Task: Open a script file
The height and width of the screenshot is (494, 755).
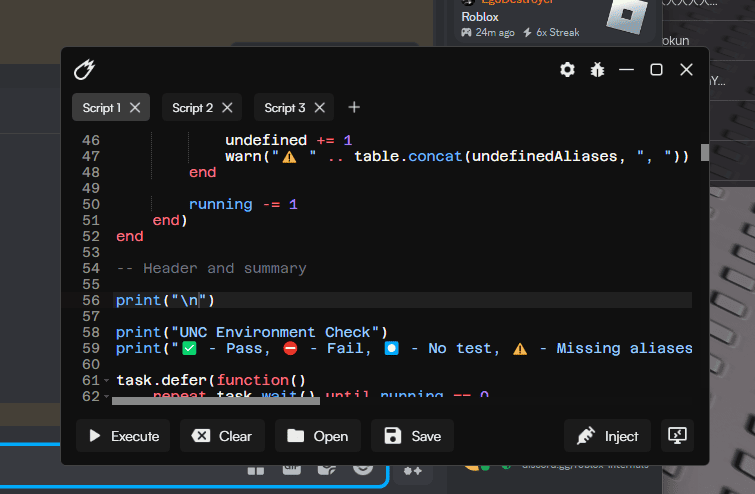Action: tap(318, 436)
